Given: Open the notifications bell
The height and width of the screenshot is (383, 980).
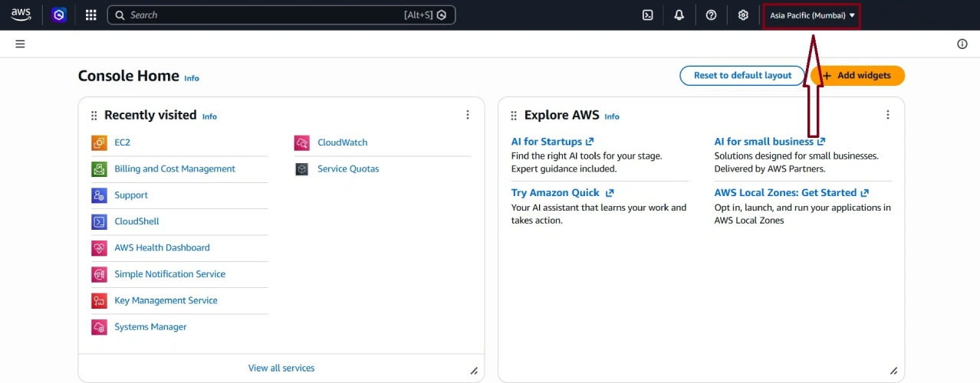Looking at the screenshot, I should click(679, 15).
